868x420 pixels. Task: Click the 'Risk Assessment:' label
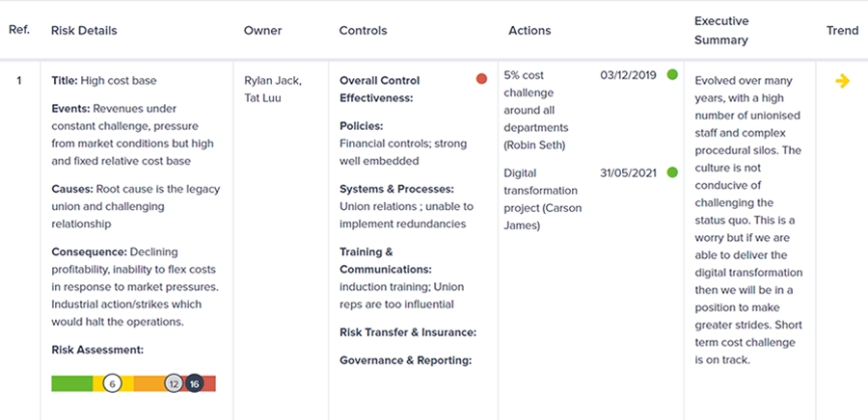97,350
